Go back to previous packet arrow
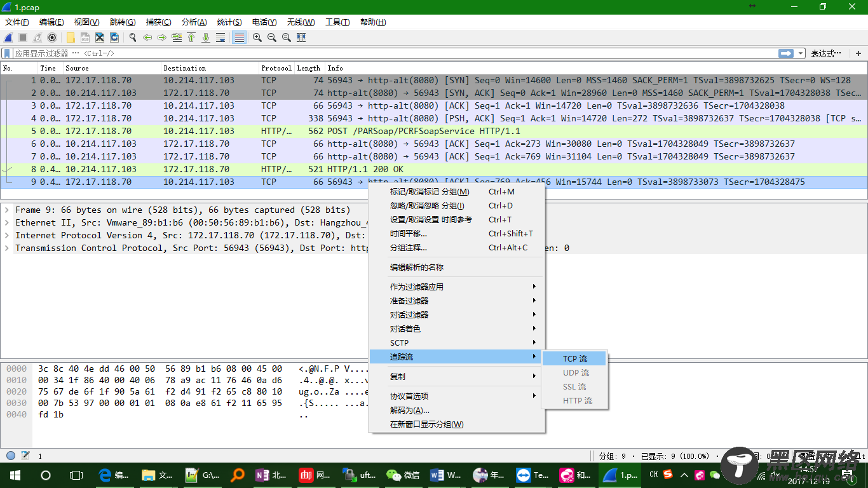The image size is (868, 488). pos(147,37)
